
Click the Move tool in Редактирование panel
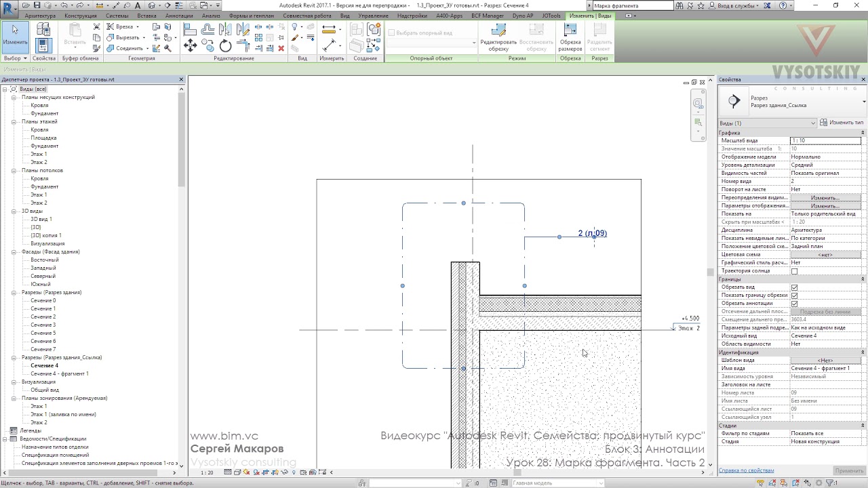coord(190,45)
